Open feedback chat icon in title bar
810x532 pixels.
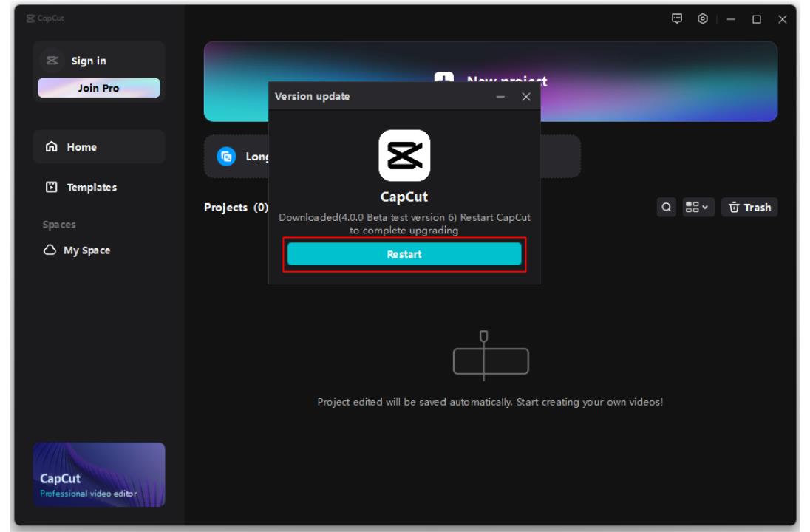pos(677,18)
